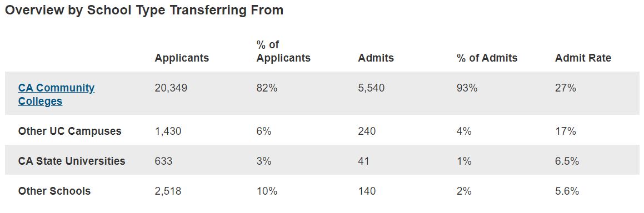Viewport: 644px width, 213px height.
Task: Select the Other Schools row label
Action: [54, 191]
